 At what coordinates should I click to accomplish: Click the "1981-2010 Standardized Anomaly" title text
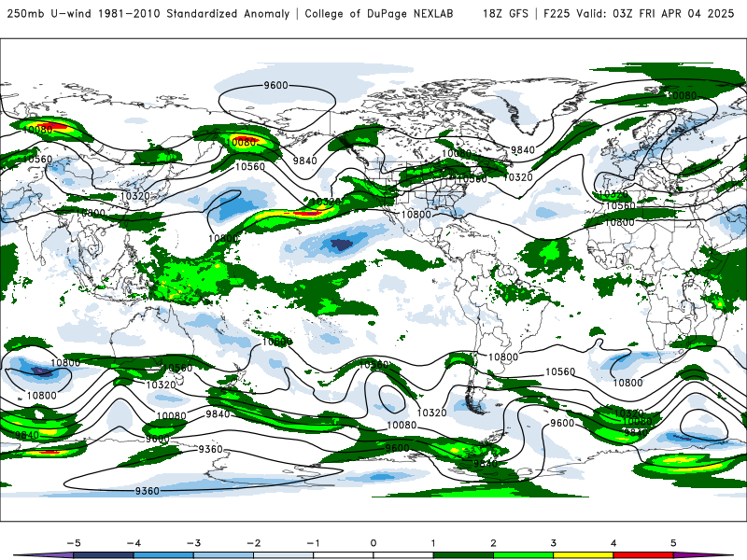click(x=194, y=13)
